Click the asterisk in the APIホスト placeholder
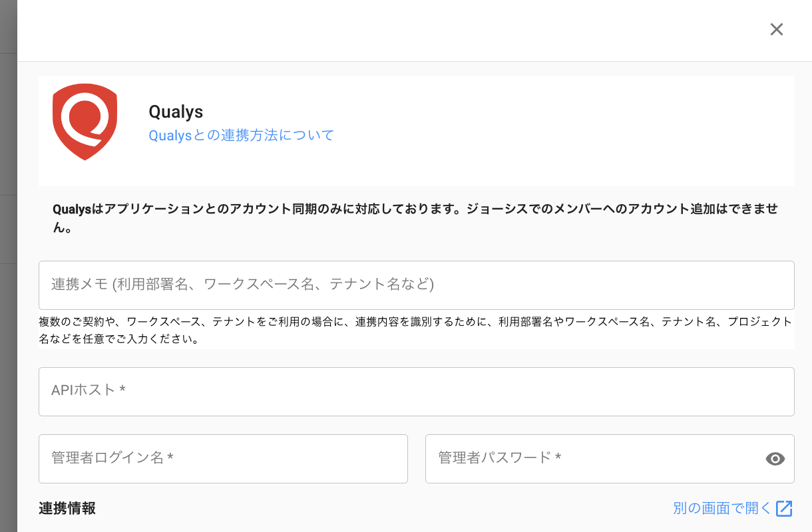Viewport: 812px width, 532px height. coord(122,390)
